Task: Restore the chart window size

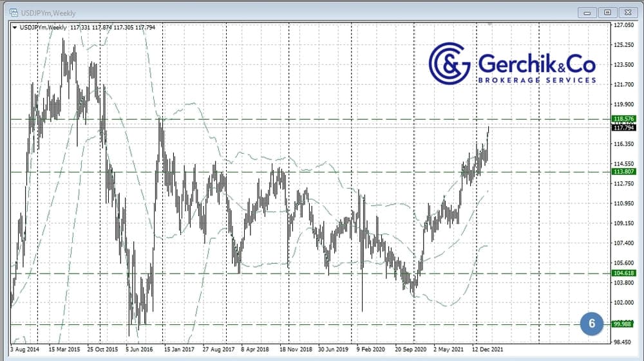Action: pos(607,12)
